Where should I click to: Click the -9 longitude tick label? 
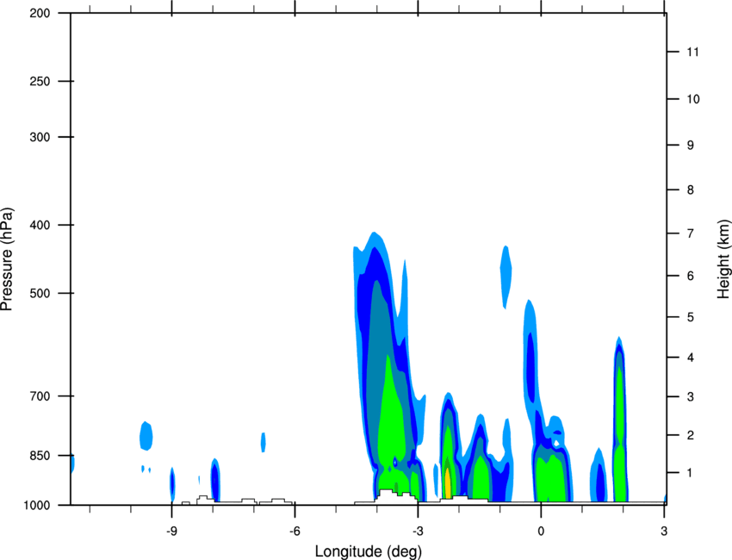(171, 532)
